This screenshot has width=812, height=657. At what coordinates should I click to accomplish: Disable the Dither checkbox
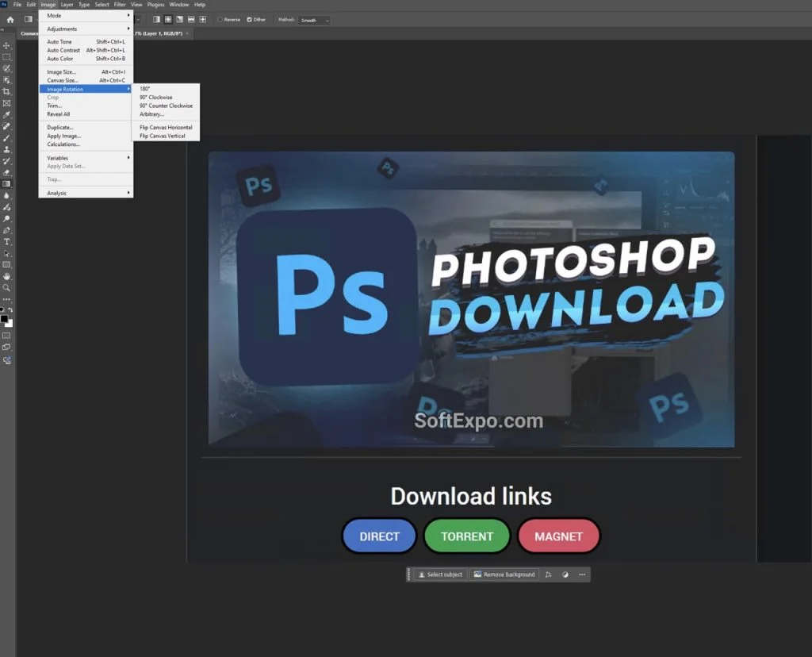coord(249,19)
